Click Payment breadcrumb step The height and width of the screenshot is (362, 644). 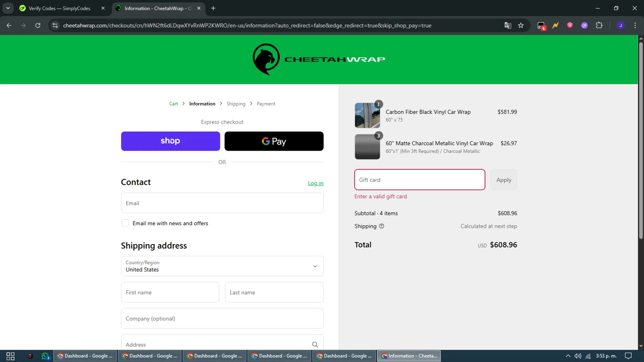click(x=266, y=104)
